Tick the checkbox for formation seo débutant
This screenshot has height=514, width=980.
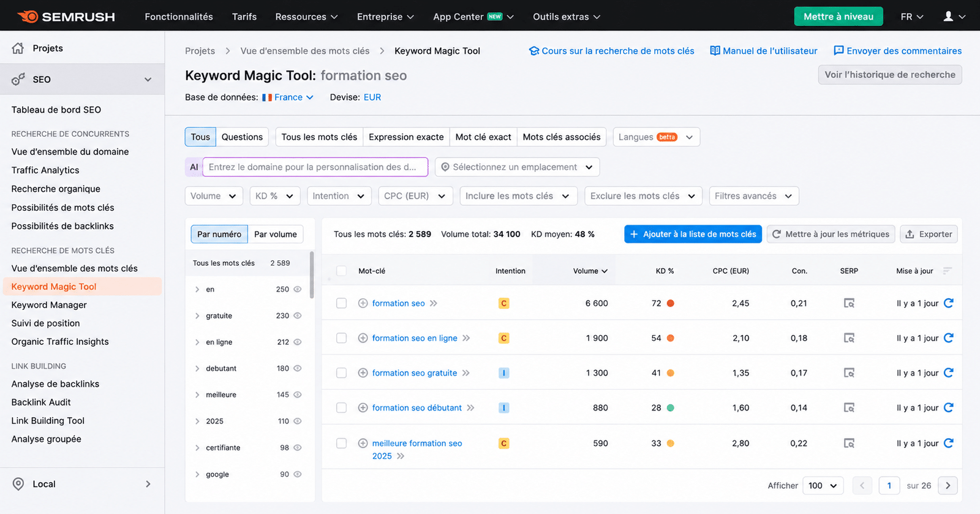point(342,408)
